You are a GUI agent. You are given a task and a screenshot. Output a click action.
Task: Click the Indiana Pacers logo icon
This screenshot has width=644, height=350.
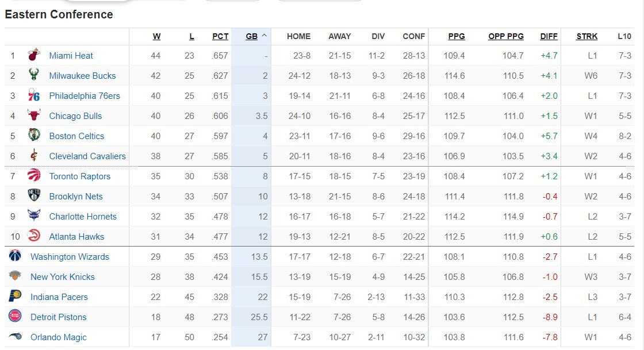[15, 297]
